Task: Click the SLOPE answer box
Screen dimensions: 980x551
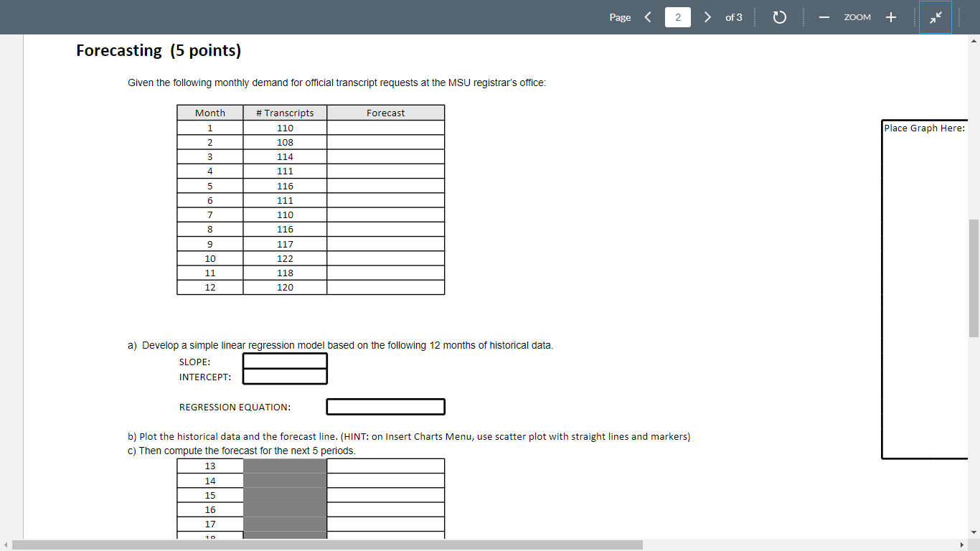Action: [285, 361]
